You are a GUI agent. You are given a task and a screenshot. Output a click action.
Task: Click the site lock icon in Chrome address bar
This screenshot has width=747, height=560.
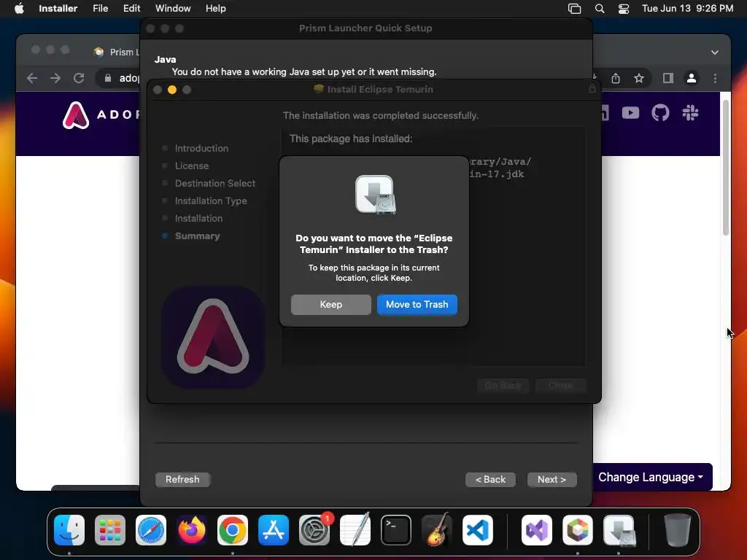(108, 78)
